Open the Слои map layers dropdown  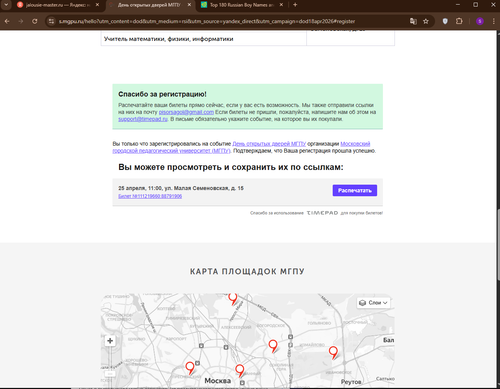pos(374,303)
